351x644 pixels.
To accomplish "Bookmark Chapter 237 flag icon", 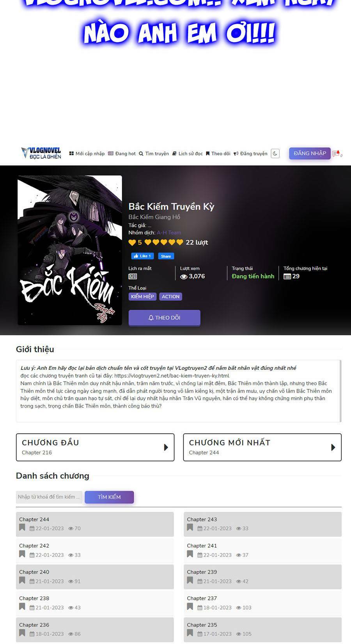I will point(190,607).
